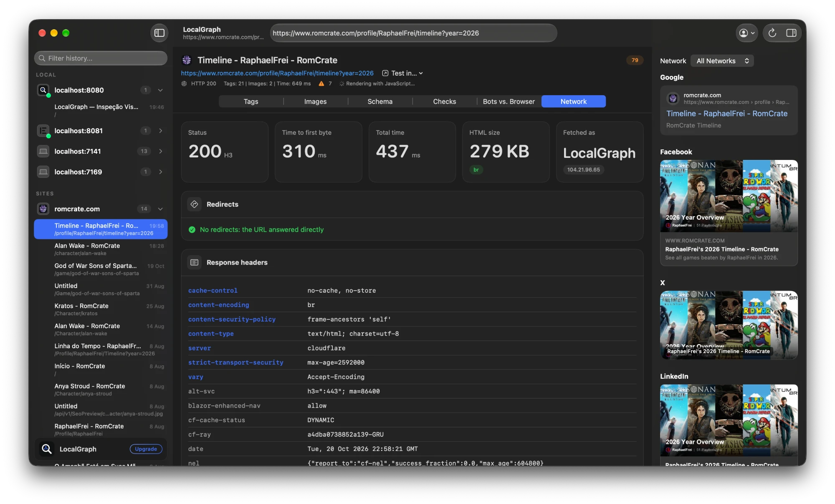Click the reload page icon
The height and width of the screenshot is (504, 835).
(x=772, y=33)
